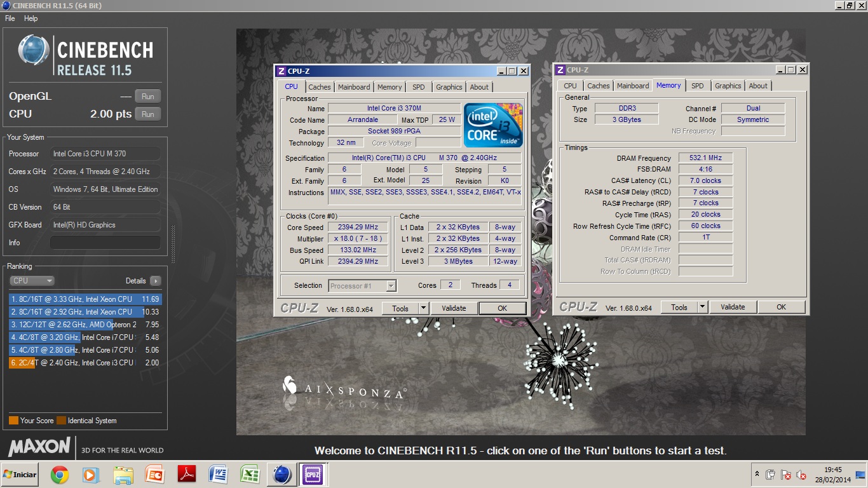The image size is (868, 488).
Task: Select ranking entry 2C/4T @ 2.40 GHz
Action: (85, 363)
